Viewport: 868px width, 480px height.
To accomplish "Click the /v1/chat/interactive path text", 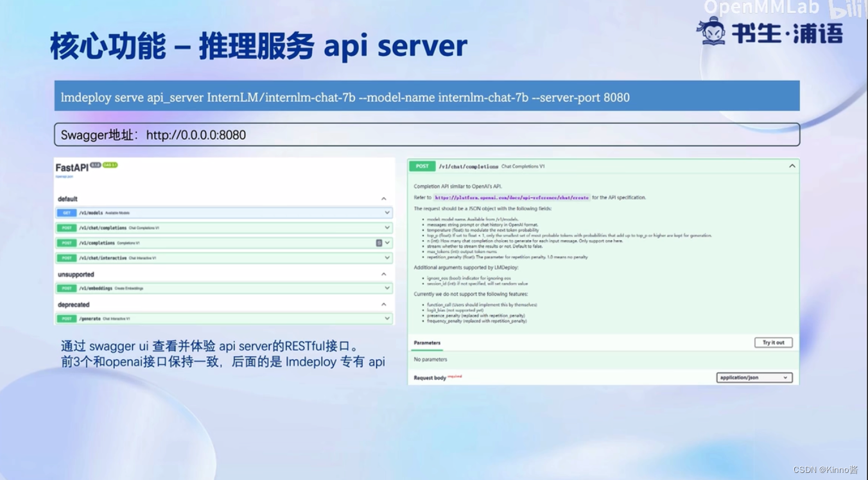I will click(103, 258).
